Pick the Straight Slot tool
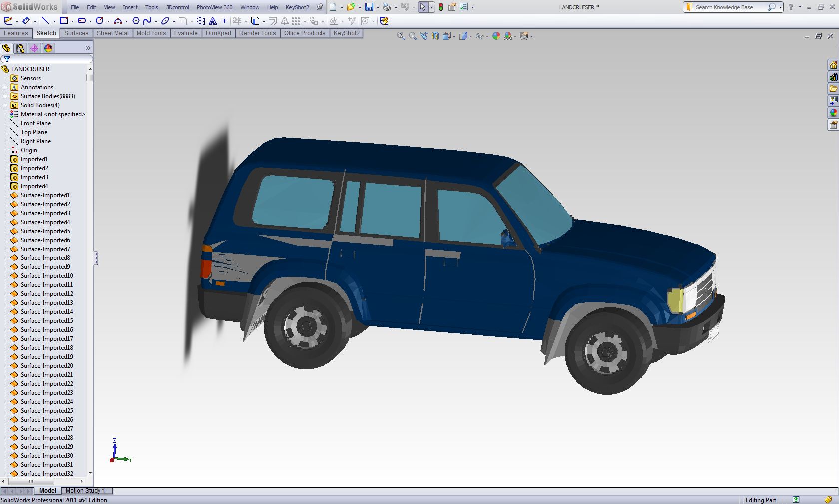 pos(82,21)
